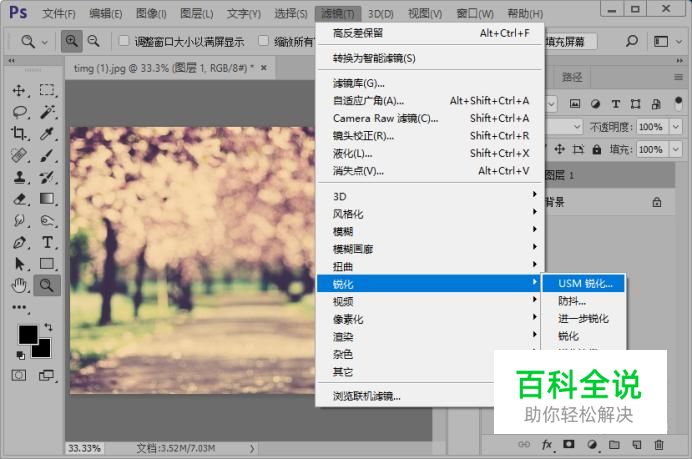The height and width of the screenshot is (459, 692).
Task: Select the Brush tool
Action: coord(47,155)
